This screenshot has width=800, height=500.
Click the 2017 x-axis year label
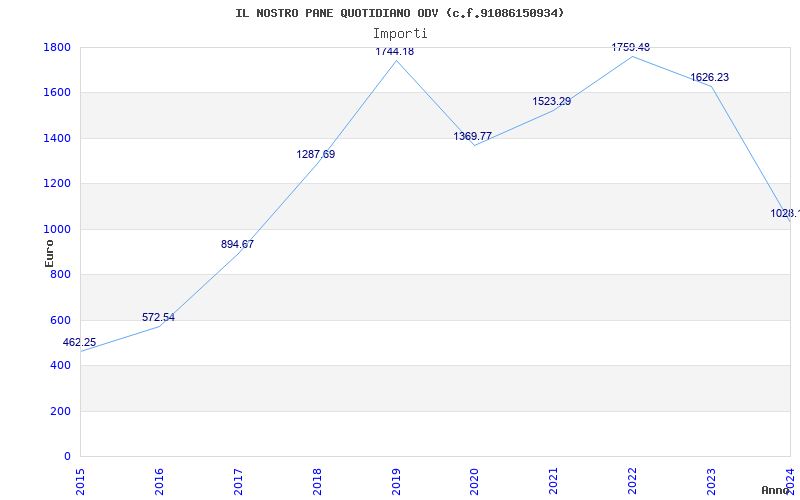(238, 482)
